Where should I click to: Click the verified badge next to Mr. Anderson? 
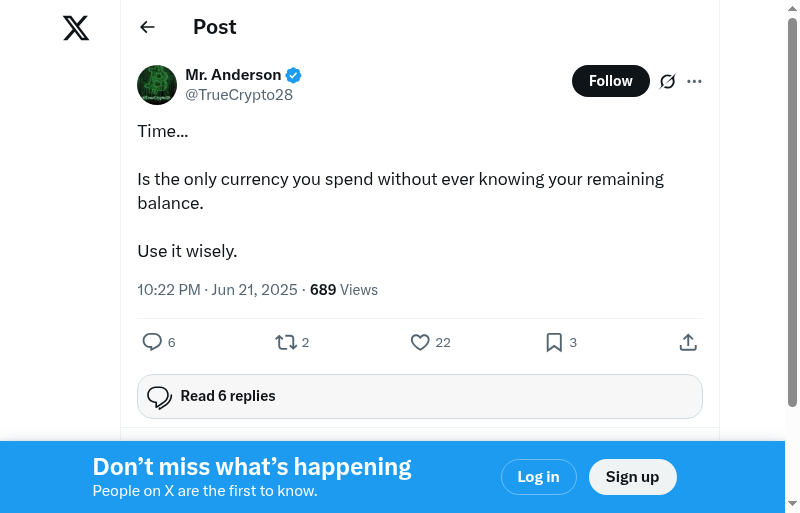(x=294, y=75)
